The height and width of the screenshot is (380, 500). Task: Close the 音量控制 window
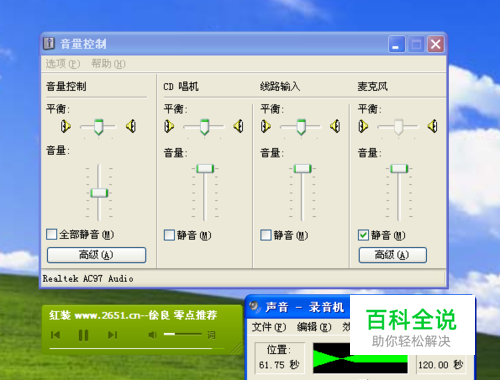436,44
